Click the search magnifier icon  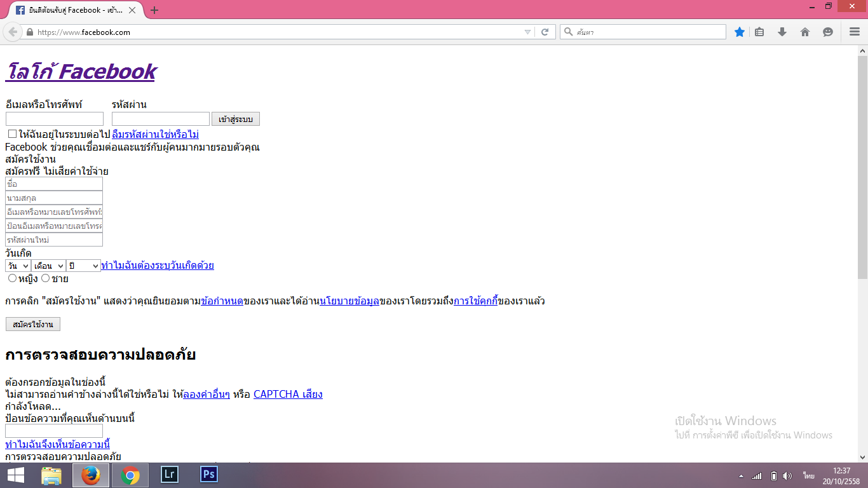point(568,32)
